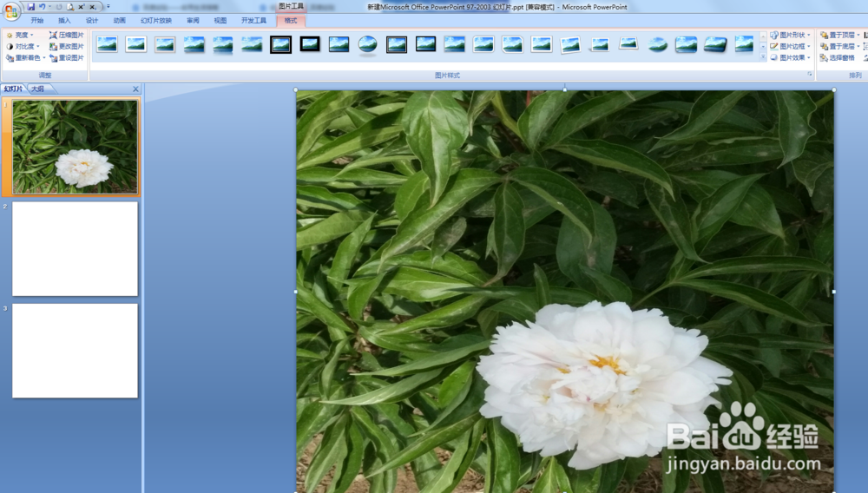Switch to the 视图 ribbon tab
The image size is (868, 493).
click(220, 21)
